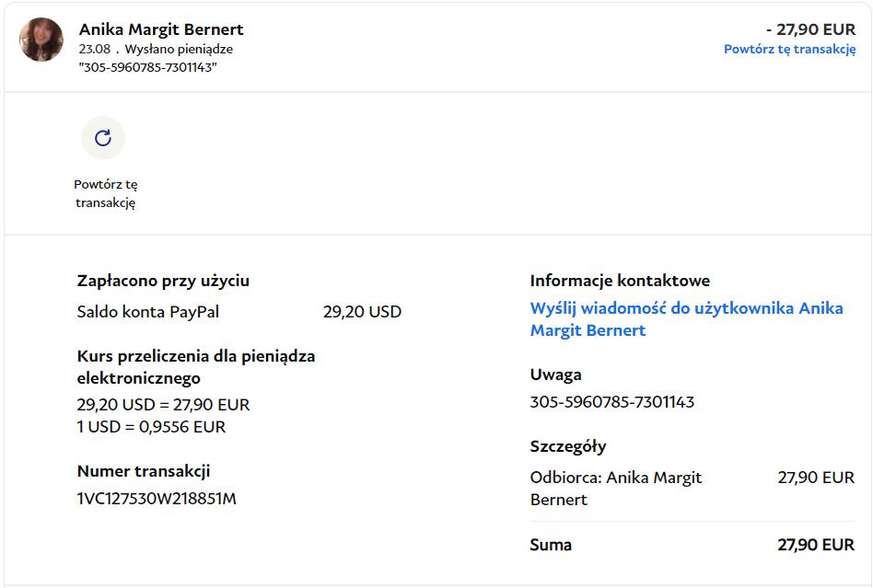
Task: Click the '29,20 USD' paid amount
Action: pos(362,312)
